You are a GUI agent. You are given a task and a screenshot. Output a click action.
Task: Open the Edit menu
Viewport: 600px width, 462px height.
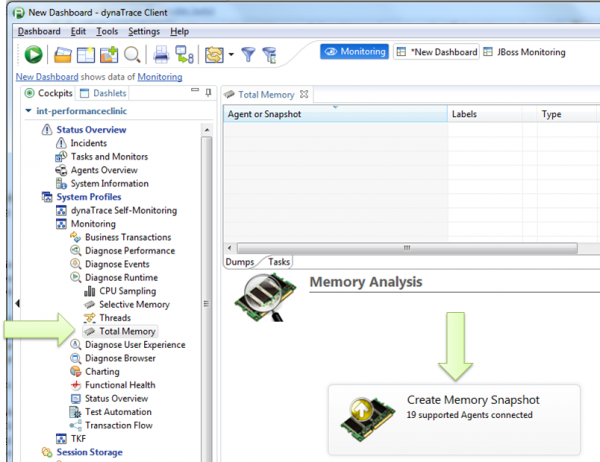tap(78, 31)
